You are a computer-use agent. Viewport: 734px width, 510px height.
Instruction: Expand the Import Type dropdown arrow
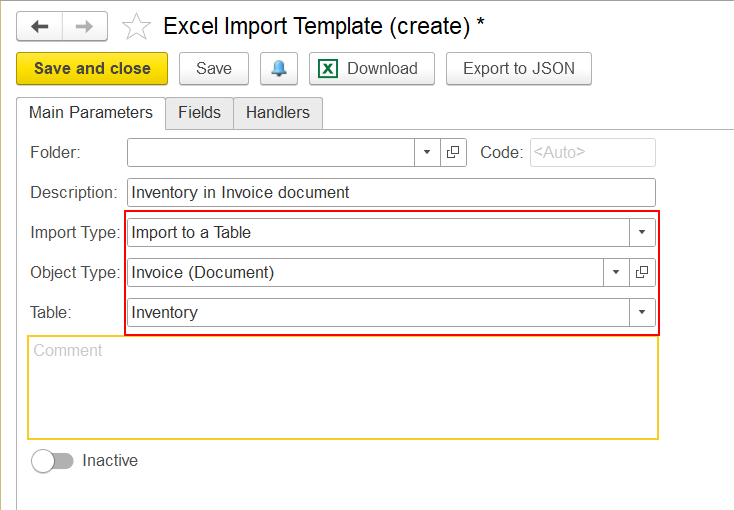[x=642, y=232]
